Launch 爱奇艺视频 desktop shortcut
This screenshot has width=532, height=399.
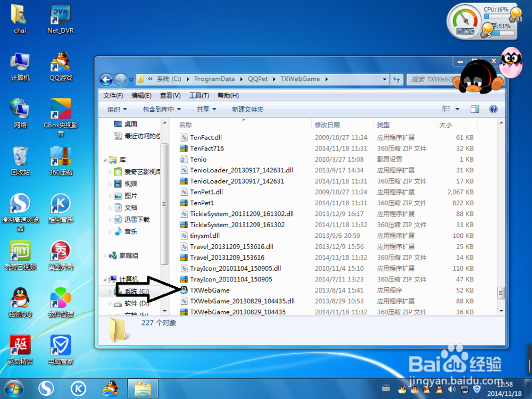pos(20,255)
